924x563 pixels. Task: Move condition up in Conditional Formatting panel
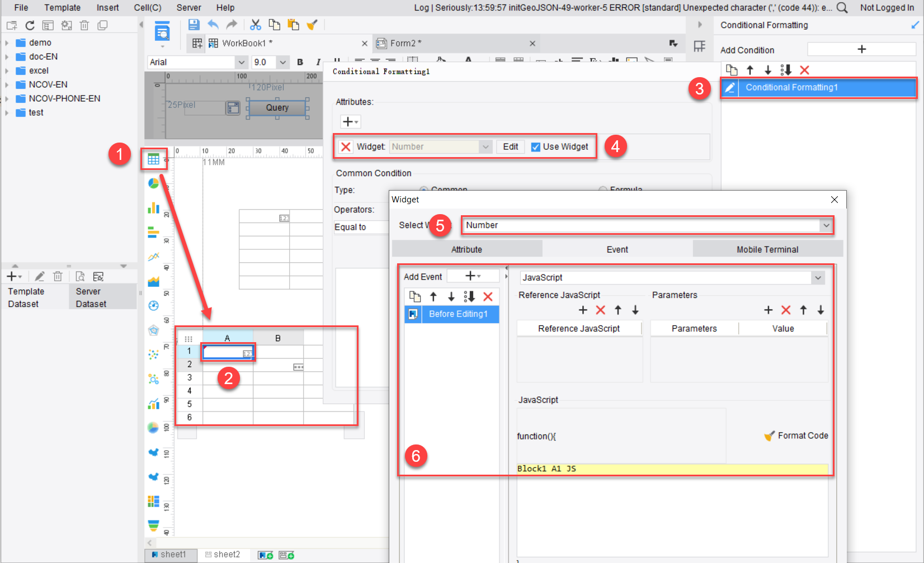tap(750, 70)
